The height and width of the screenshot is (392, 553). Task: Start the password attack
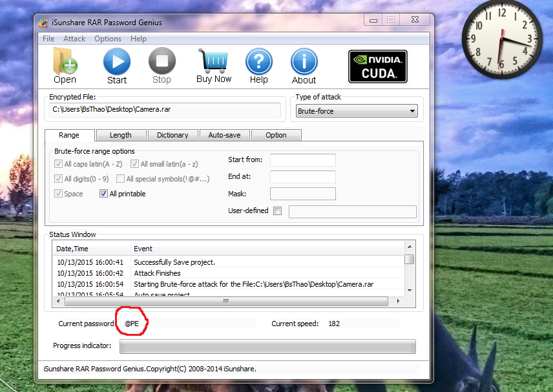[x=117, y=63]
